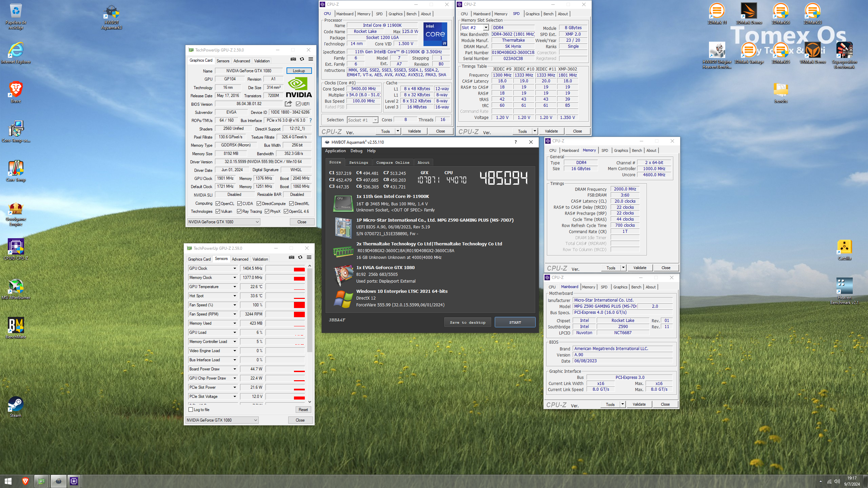Click camera icon in GPU-Z Sensors window

292,257
